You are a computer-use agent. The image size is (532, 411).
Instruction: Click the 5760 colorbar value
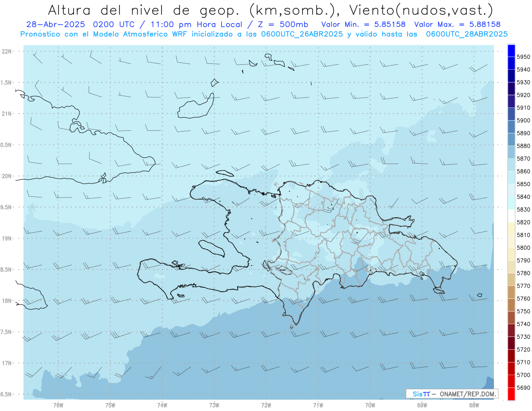click(524, 298)
